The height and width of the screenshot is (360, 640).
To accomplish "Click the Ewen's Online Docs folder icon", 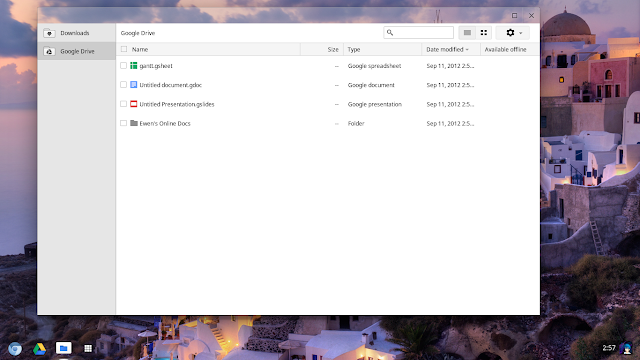I will pyautogui.click(x=133, y=123).
